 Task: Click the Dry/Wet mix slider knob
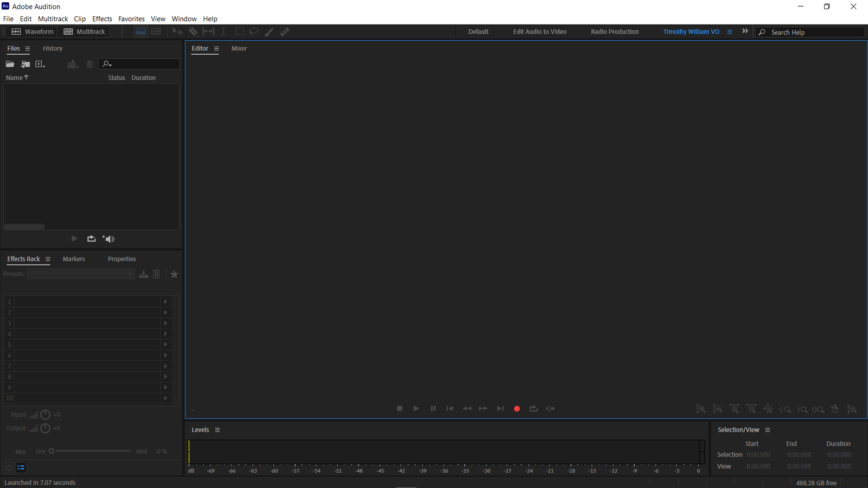coord(52,451)
